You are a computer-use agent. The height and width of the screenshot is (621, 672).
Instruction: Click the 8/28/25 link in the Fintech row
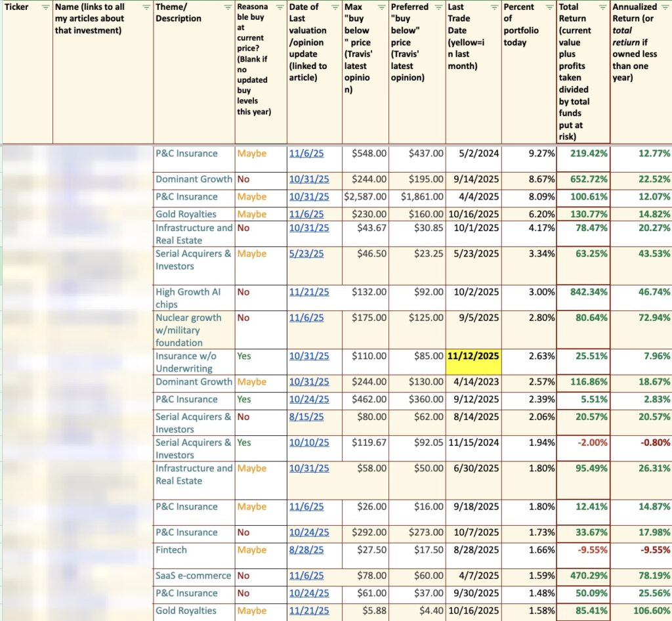(303, 549)
